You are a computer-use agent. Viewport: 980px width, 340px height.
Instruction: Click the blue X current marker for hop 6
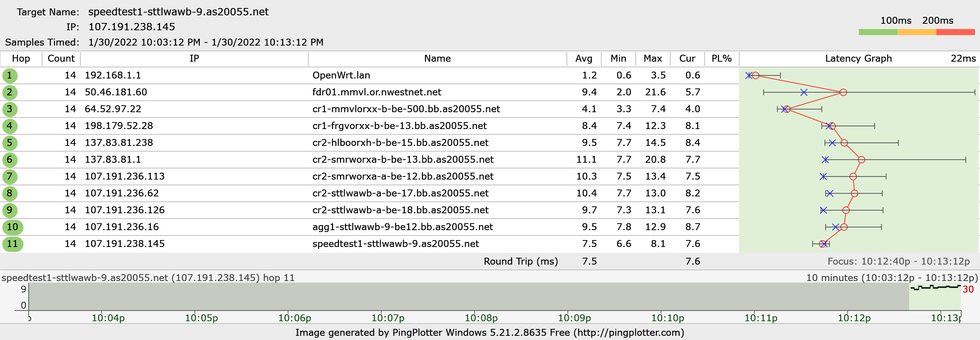pos(825,160)
